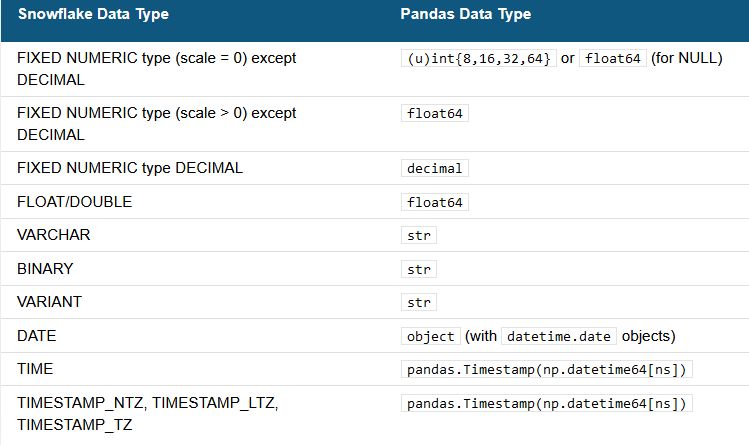The width and height of the screenshot is (749, 445).
Task: Click pandas.Timestamp code in TIME row
Action: click(x=548, y=370)
